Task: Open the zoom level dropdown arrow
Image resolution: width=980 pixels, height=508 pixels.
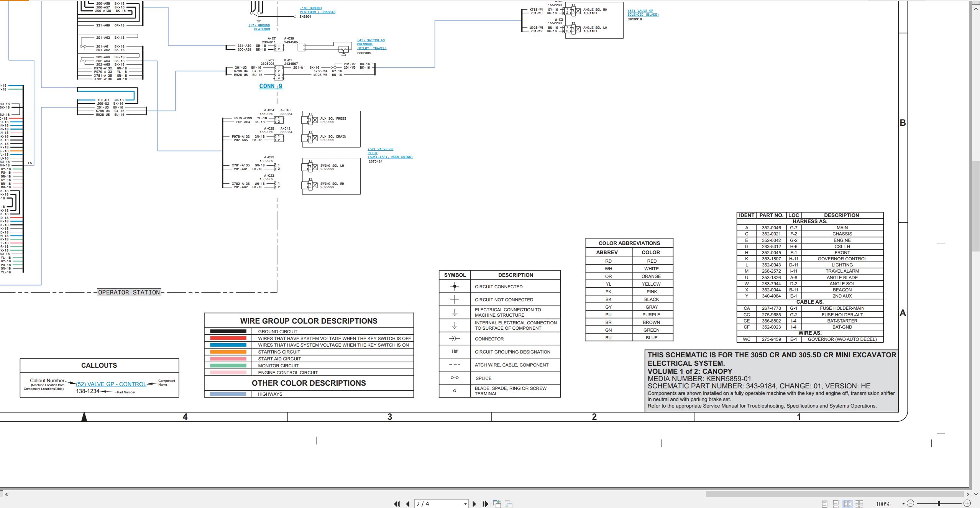Action: tap(903, 504)
